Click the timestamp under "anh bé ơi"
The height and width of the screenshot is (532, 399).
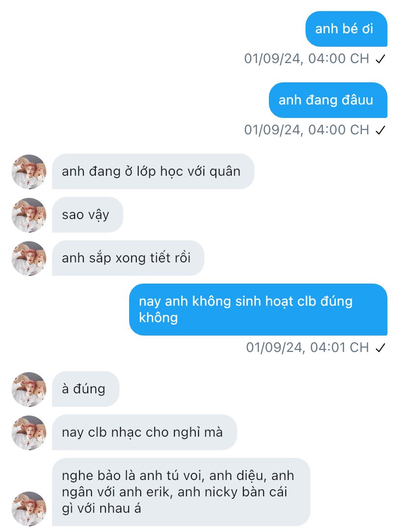coord(306,59)
